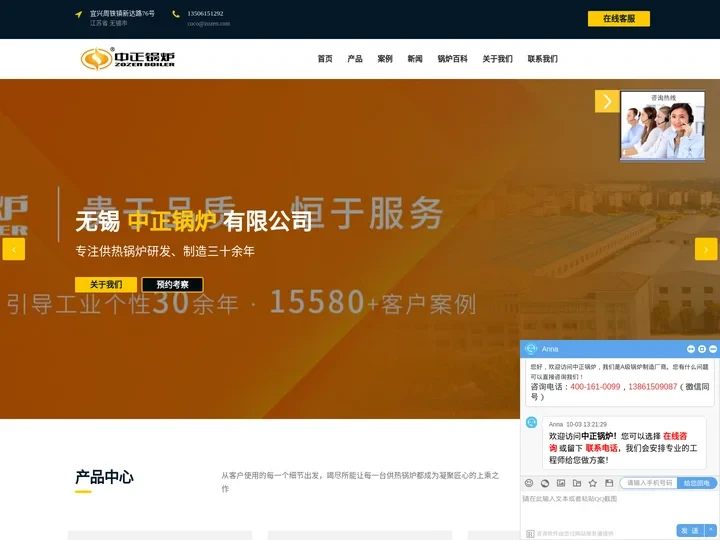Click the email coco@zozen.com
This screenshot has width=720, height=540.
pos(208,23)
